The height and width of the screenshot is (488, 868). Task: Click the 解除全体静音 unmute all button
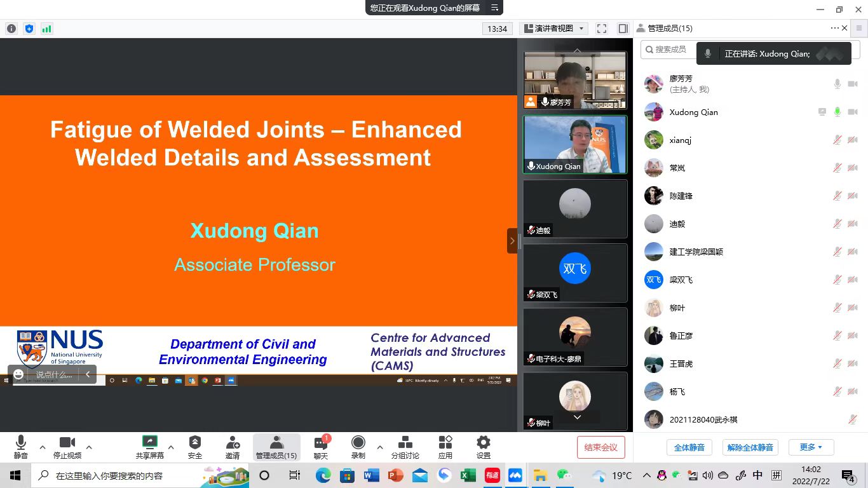[x=750, y=447]
